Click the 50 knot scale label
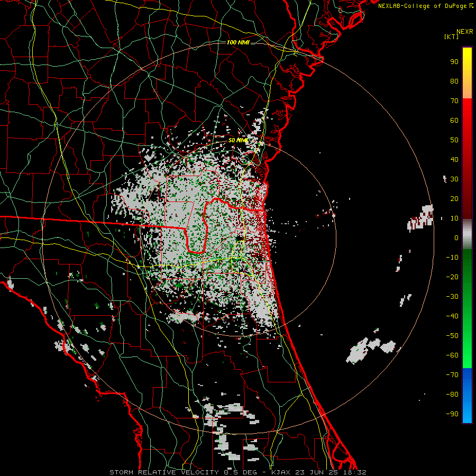This screenshot has width=476, height=476. [454, 140]
